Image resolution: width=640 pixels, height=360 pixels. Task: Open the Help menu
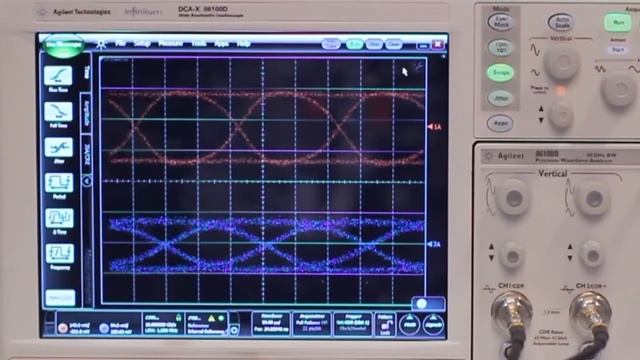pos(244,44)
